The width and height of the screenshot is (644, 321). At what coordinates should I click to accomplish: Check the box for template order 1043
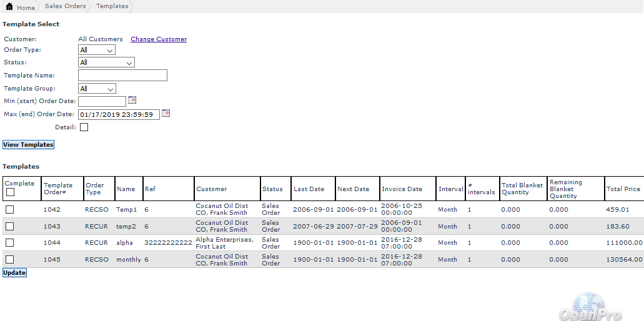point(10,226)
